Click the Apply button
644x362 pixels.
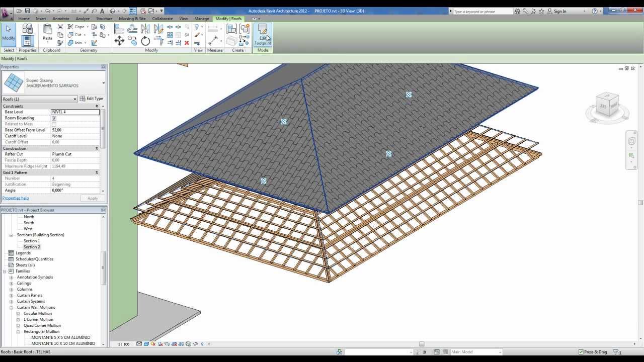(x=93, y=198)
